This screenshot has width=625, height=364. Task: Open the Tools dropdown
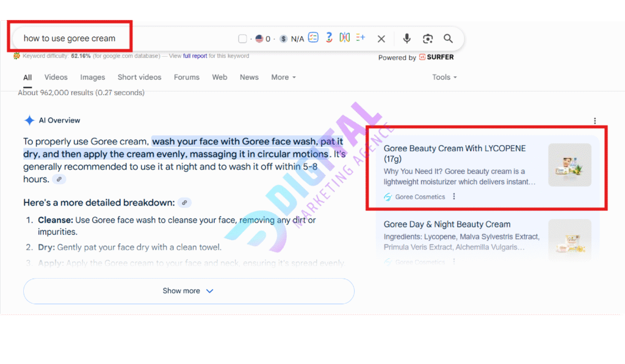(x=444, y=77)
